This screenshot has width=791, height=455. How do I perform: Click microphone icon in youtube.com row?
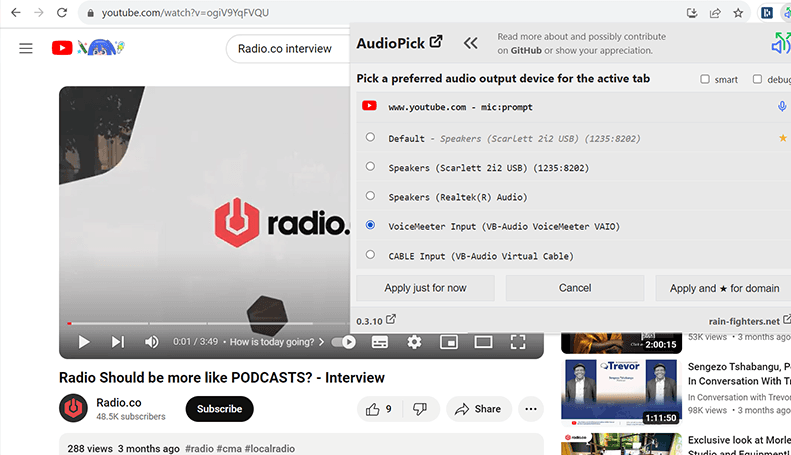tap(782, 107)
